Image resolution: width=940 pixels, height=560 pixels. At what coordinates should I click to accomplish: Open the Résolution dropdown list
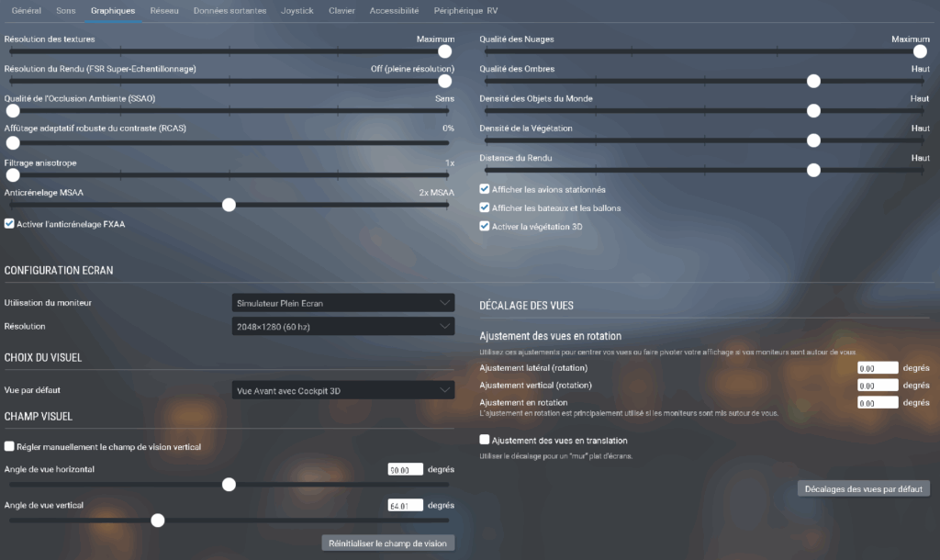(x=342, y=326)
